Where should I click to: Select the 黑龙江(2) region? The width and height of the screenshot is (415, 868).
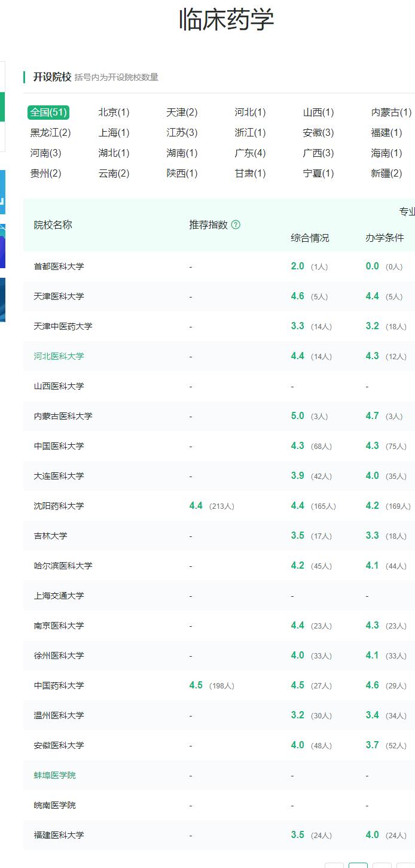click(50, 133)
